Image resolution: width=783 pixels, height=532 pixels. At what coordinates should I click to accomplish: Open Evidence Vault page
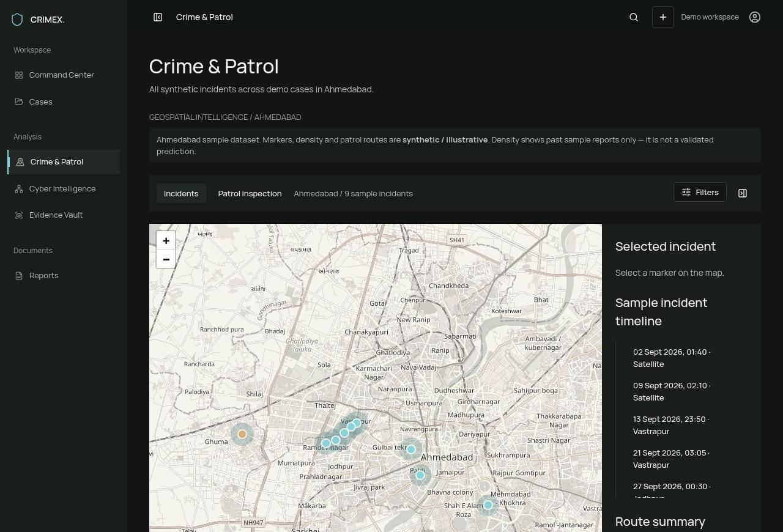64,215
